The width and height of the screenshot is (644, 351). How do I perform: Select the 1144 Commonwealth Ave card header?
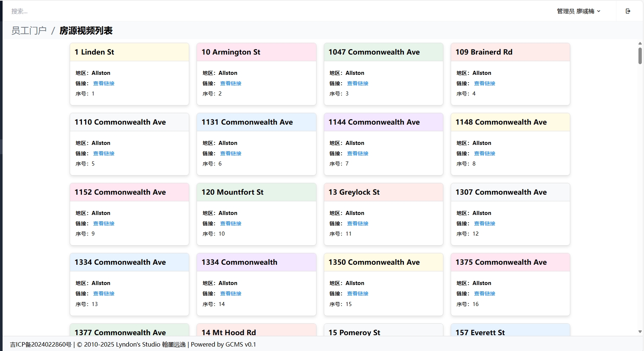383,122
